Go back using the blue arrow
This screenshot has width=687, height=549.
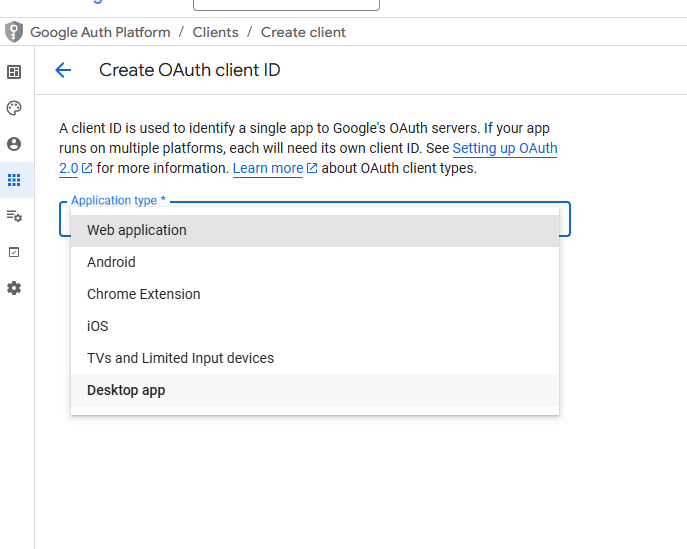(x=63, y=70)
